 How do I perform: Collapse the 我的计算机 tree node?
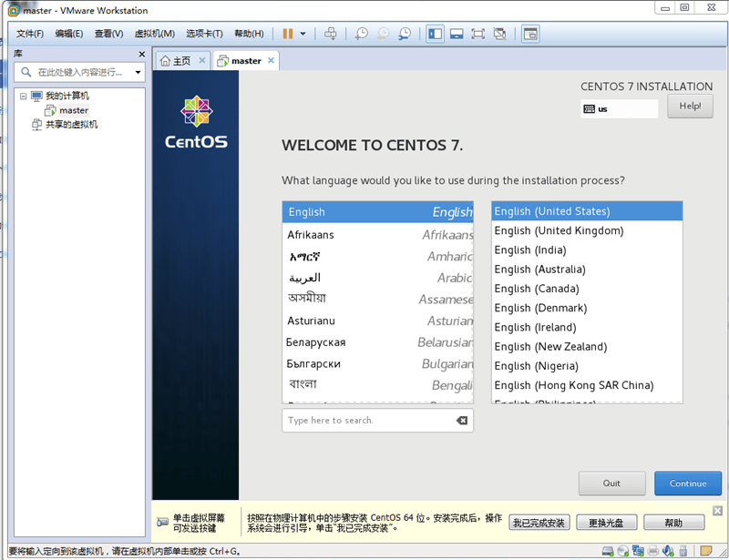[x=24, y=97]
